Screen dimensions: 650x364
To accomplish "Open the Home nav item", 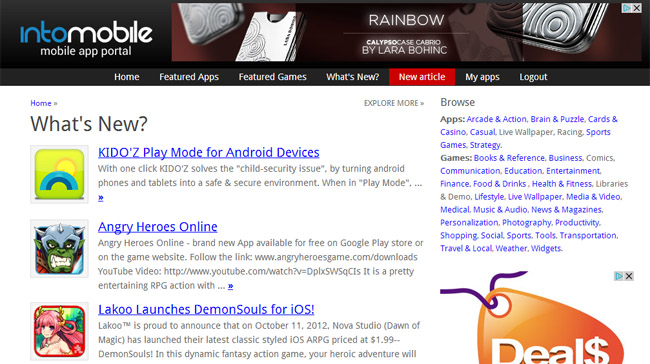I will 127,77.
